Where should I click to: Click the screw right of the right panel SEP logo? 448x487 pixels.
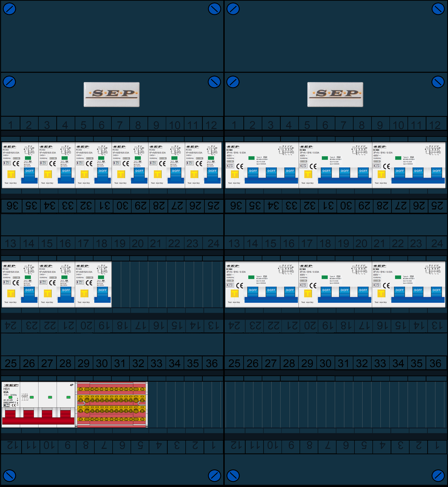tap(438, 82)
